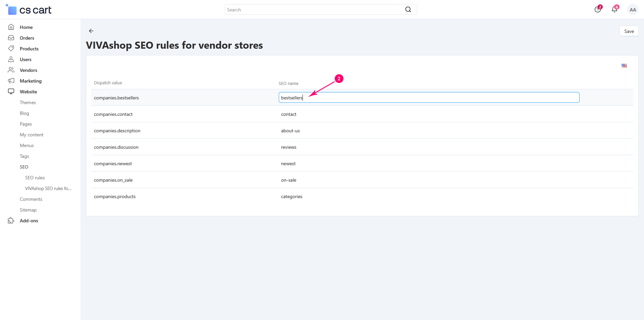Viewport: 644px width, 320px height.
Task: Open the AA user avatar menu
Action: (633, 10)
